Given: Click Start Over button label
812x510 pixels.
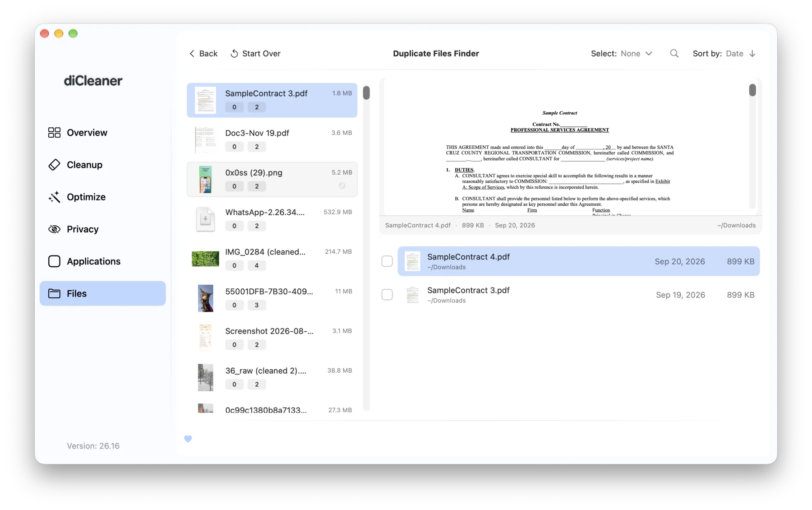Looking at the screenshot, I should 261,53.
